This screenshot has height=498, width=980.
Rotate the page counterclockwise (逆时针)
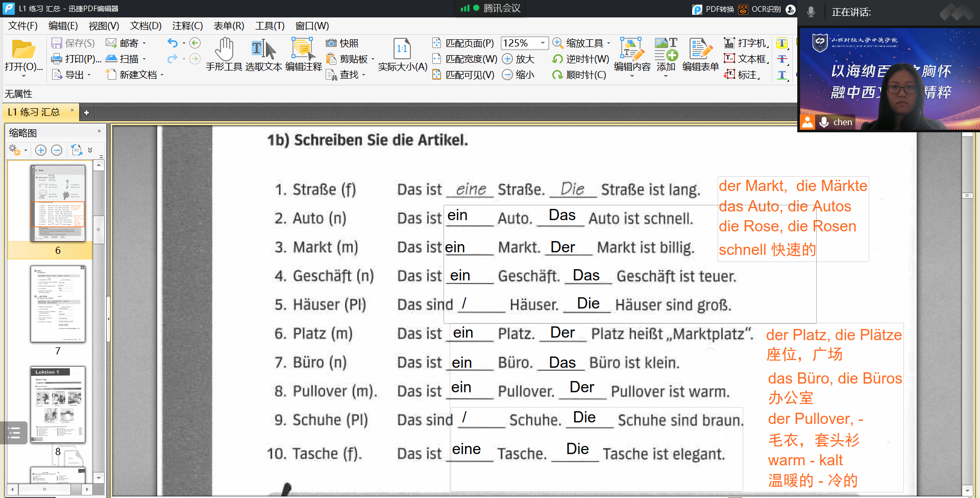[x=558, y=59]
